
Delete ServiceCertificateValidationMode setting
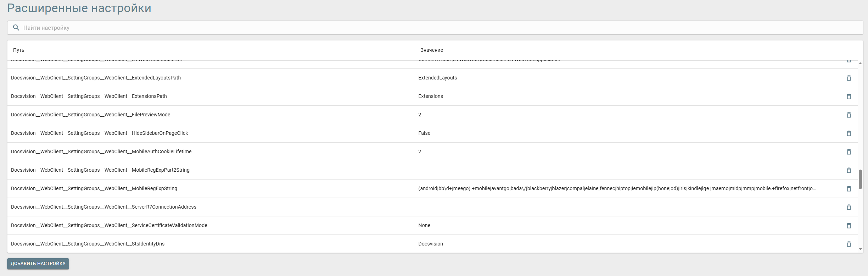pos(849,226)
